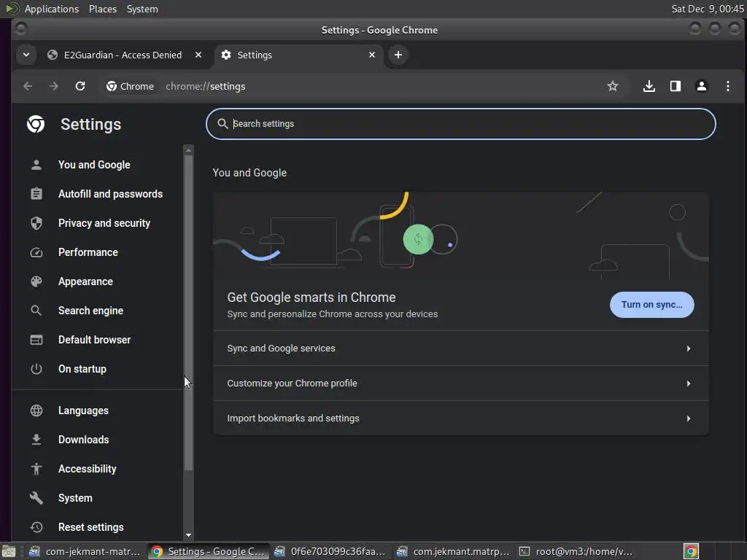The width and height of the screenshot is (747, 560).
Task: Click the Chrome logo beside Settings title
Action: click(x=36, y=124)
